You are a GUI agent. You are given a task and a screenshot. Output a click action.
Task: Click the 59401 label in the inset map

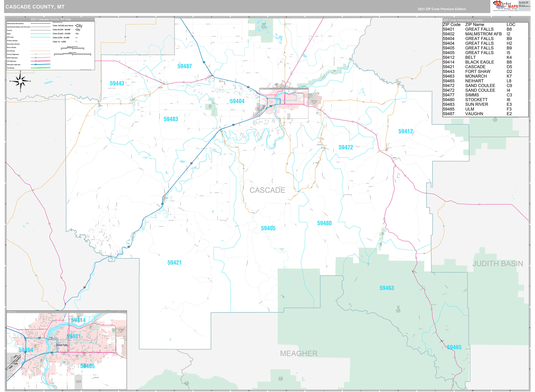click(74, 337)
